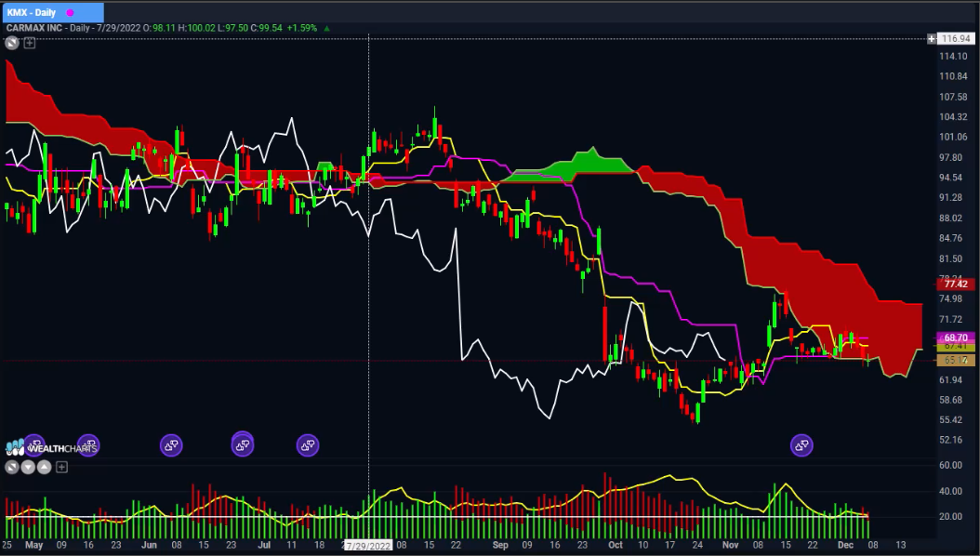This screenshot has width=980, height=556.
Task: Open the sentiment marker above early May
Action: [34, 445]
